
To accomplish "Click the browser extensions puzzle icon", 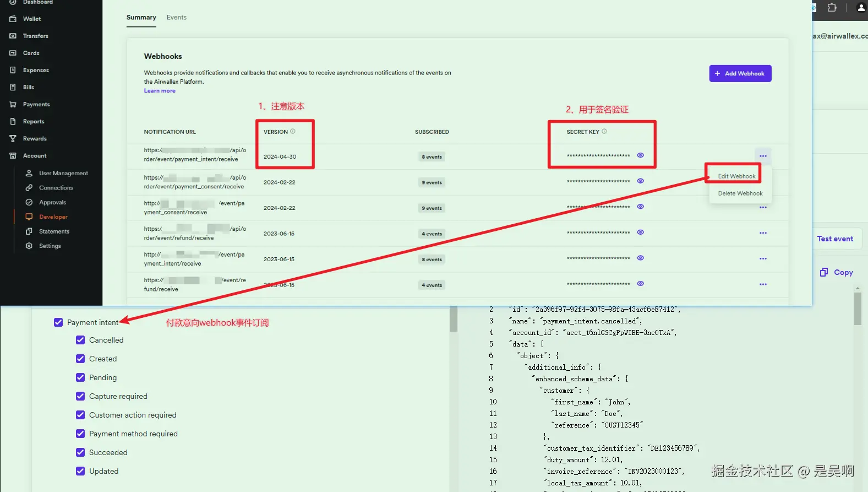I will (832, 8).
